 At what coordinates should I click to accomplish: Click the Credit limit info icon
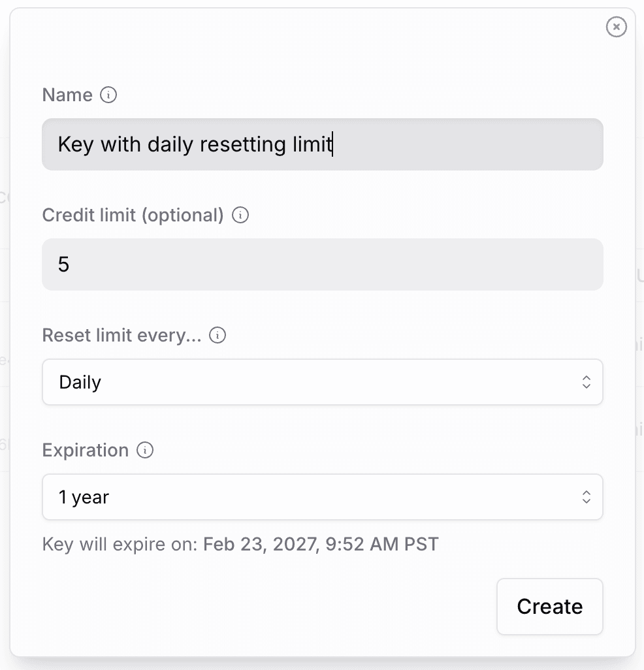pos(240,215)
